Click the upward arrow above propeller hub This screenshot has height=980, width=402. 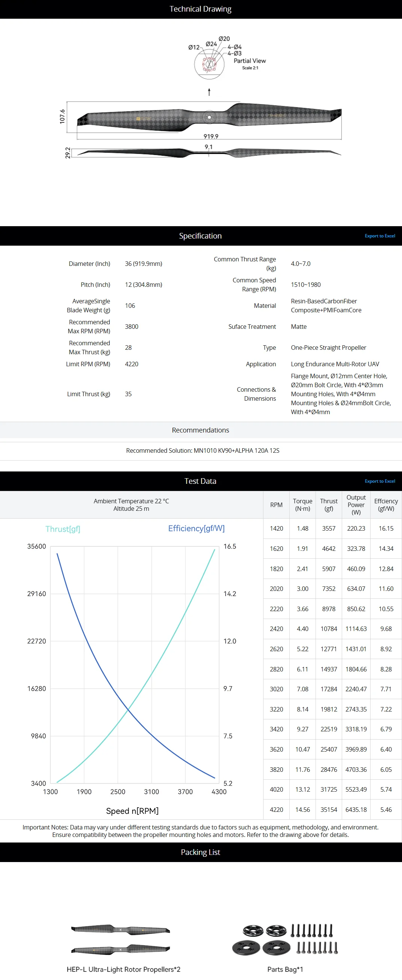tap(209, 92)
